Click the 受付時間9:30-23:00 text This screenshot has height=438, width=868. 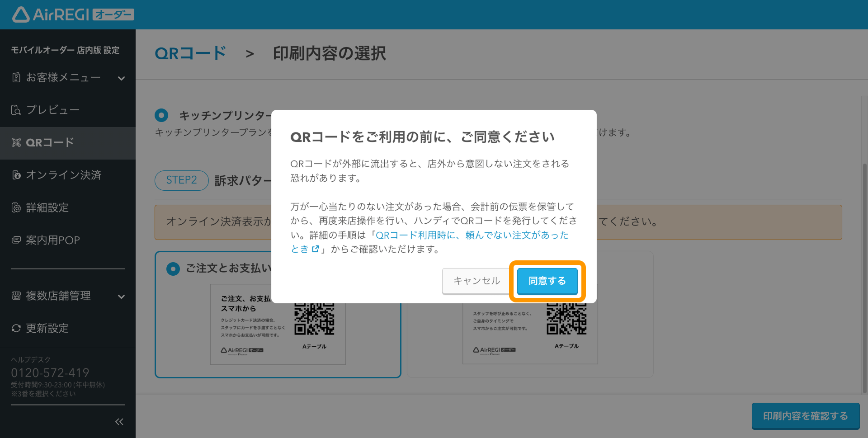[58, 385]
